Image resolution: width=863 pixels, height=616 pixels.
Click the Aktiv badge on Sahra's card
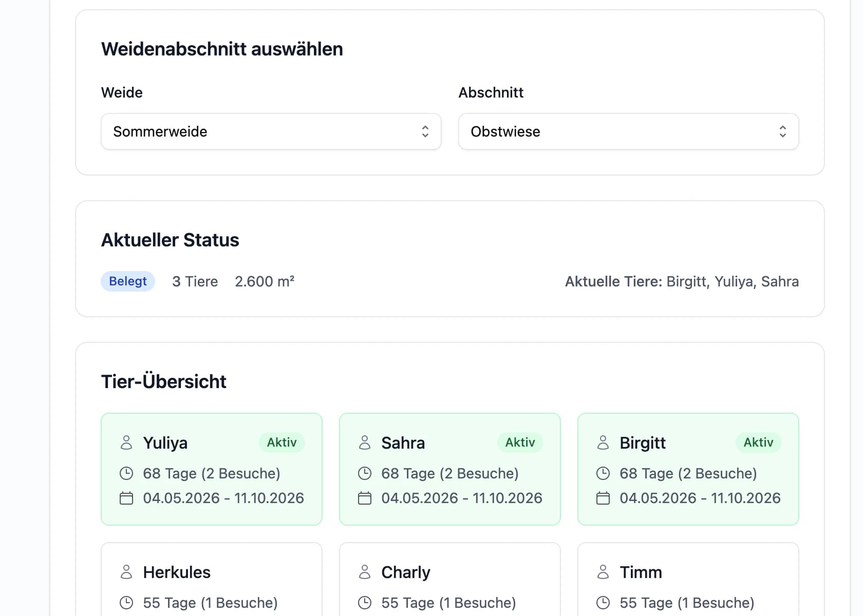coord(520,442)
